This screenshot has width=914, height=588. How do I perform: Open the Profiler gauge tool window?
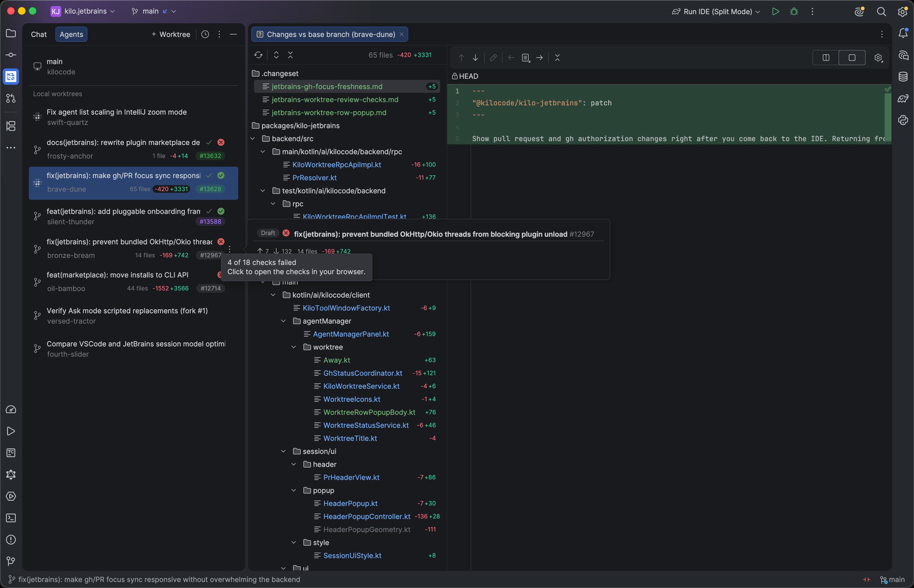[x=11, y=410]
